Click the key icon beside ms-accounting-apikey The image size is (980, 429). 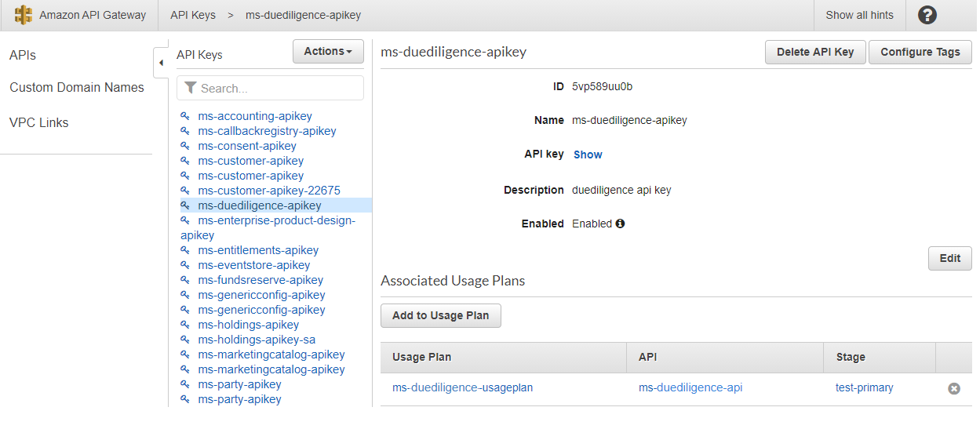click(x=185, y=116)
